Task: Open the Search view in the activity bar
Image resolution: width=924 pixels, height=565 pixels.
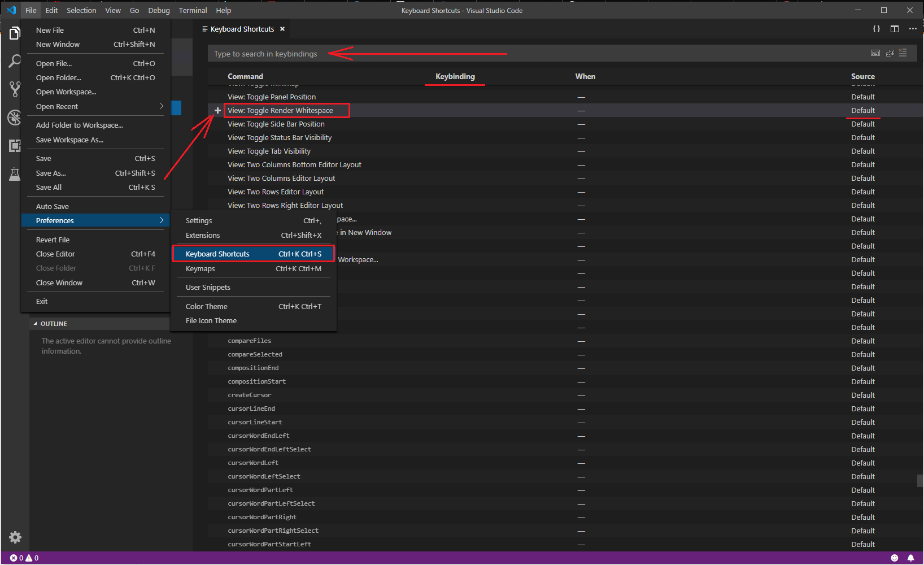Action: (x=15, y=61)
